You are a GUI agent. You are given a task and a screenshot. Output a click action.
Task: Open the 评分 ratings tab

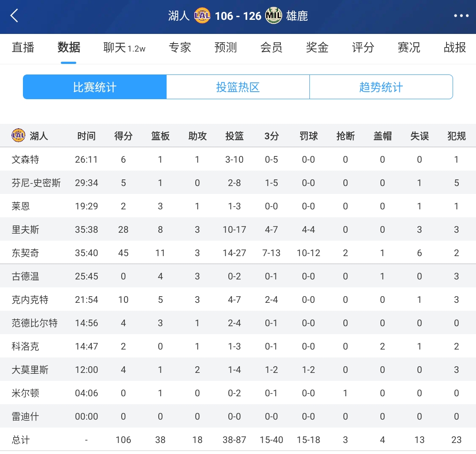tap(363, 48)
